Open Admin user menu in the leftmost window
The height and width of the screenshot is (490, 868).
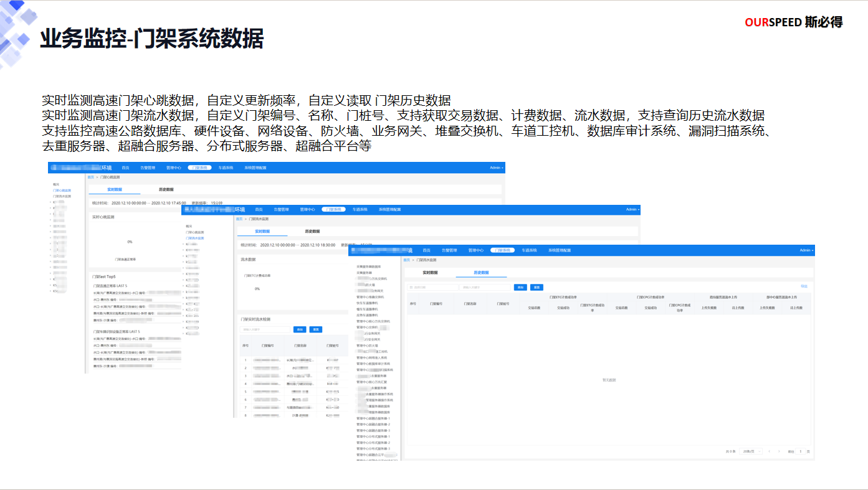coord(497,167)
